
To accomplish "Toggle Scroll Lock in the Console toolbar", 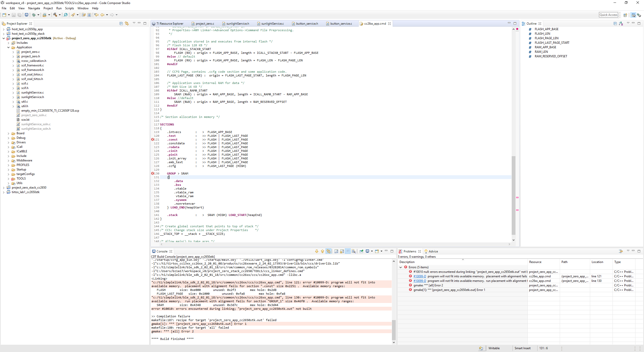I will click(342, 251).
